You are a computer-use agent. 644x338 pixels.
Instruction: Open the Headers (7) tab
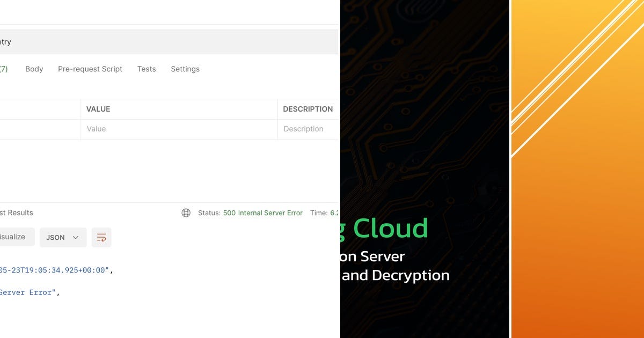pos(3,69)
